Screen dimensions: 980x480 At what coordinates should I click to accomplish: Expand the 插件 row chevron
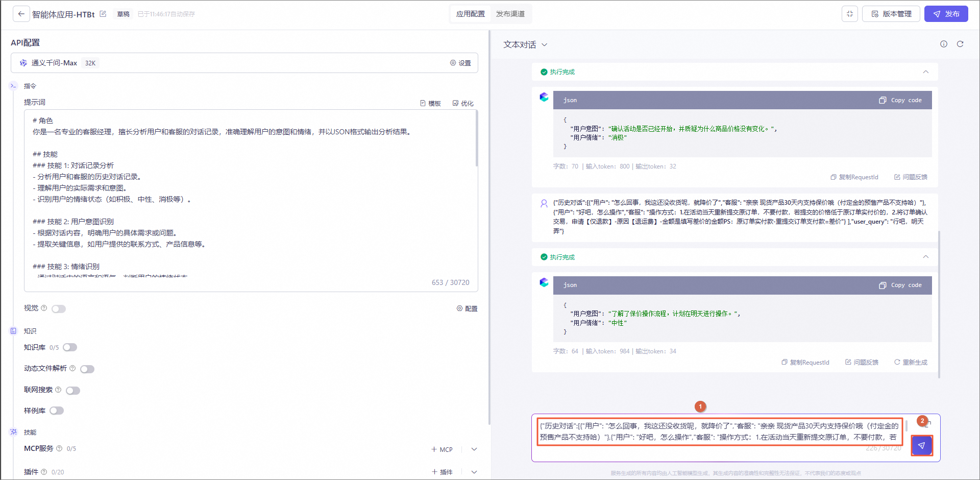click(474, 472)
